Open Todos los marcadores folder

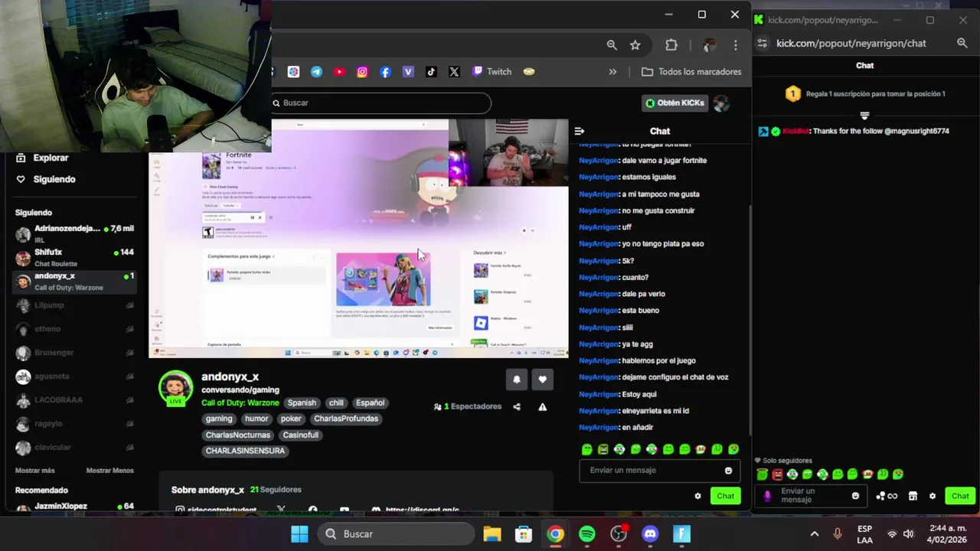coord(691,71)
